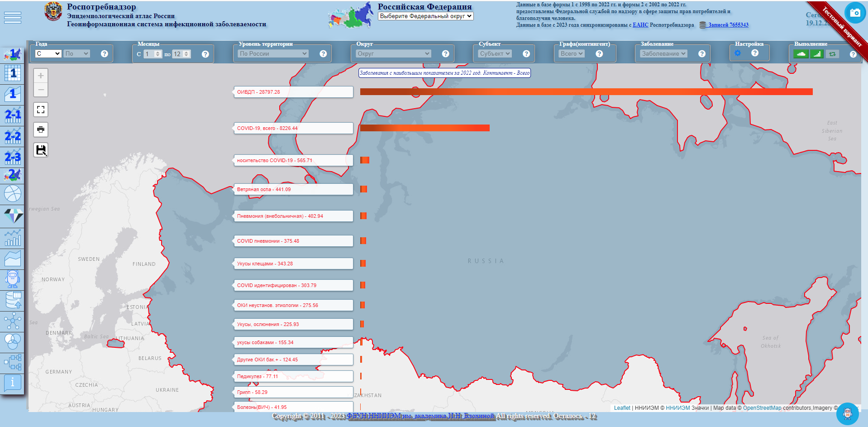Expand the 'По России' territory level dropdown

pyautogui.click(x=273, y=53)
